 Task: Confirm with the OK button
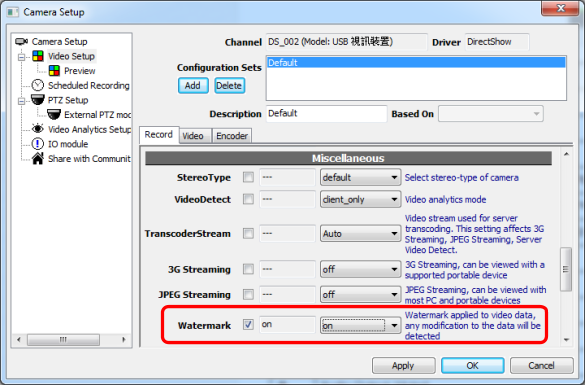pyautogui.click(x=472, y=365)
